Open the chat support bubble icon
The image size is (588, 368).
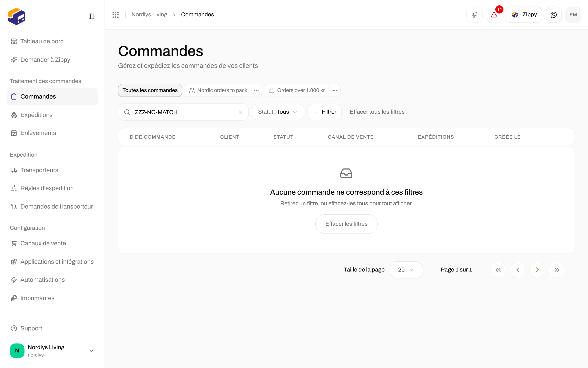tap(553, 15)
